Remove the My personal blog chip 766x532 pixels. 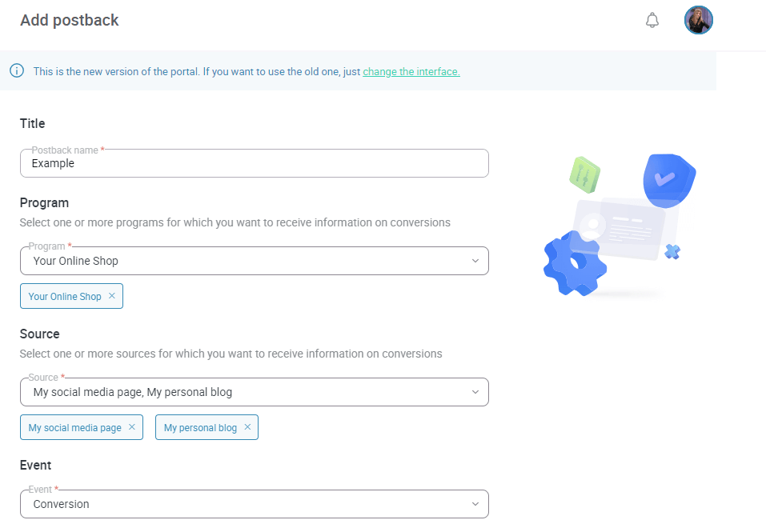tap(247, 427)
